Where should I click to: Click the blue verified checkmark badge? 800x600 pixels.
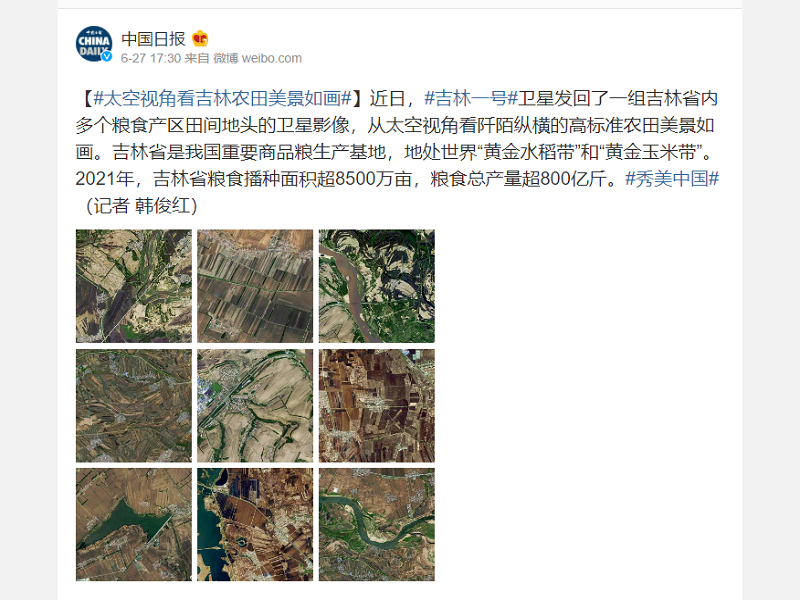(x=106, y=56)
